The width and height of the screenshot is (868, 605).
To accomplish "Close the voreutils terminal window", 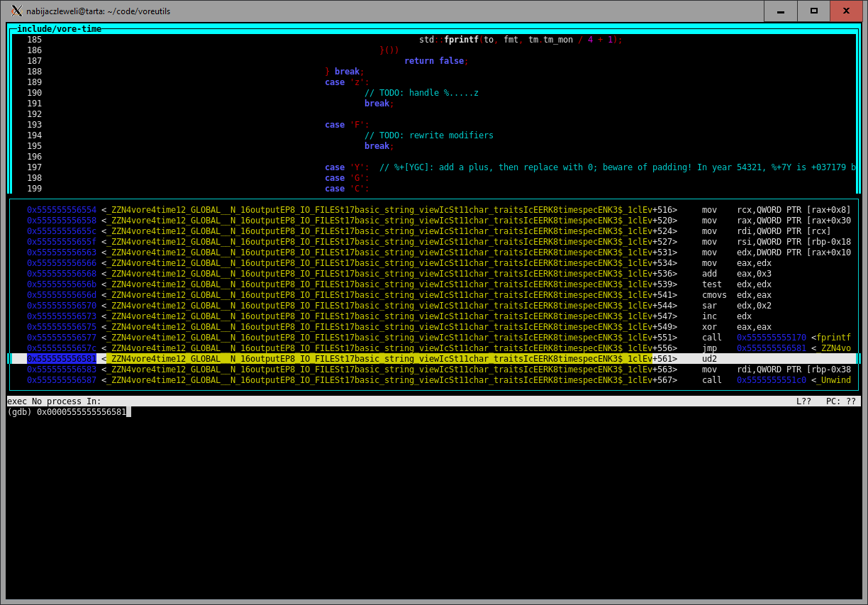I will click(846, 11).
